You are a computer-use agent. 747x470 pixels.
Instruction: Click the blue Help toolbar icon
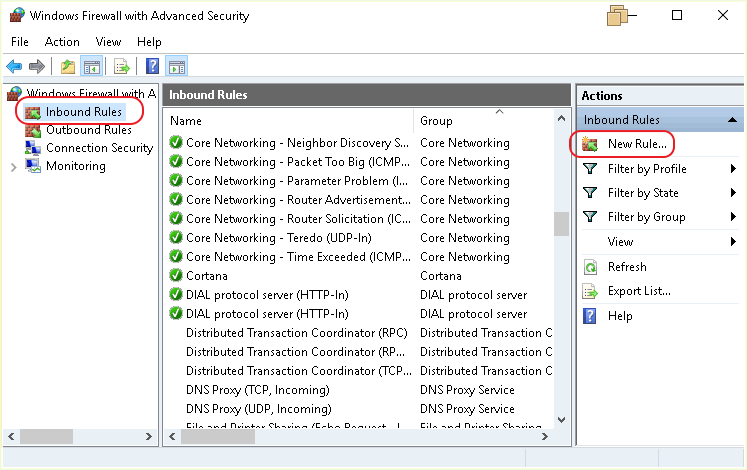pos(153,67)
